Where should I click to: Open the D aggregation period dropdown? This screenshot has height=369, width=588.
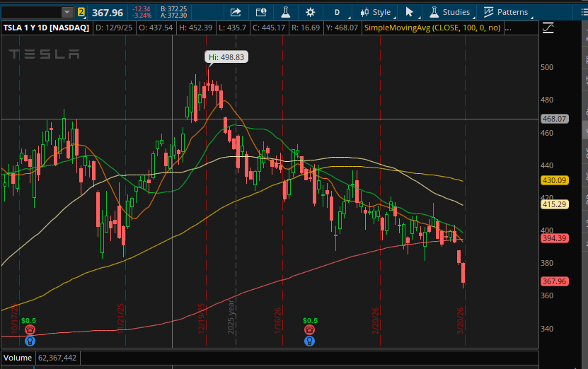[338, 12]
